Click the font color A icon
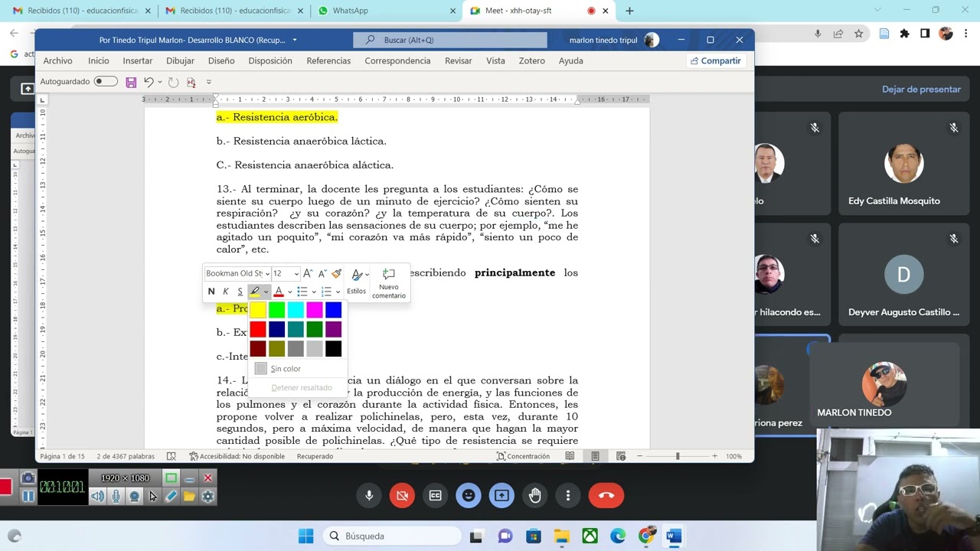 tap(279, 291)
